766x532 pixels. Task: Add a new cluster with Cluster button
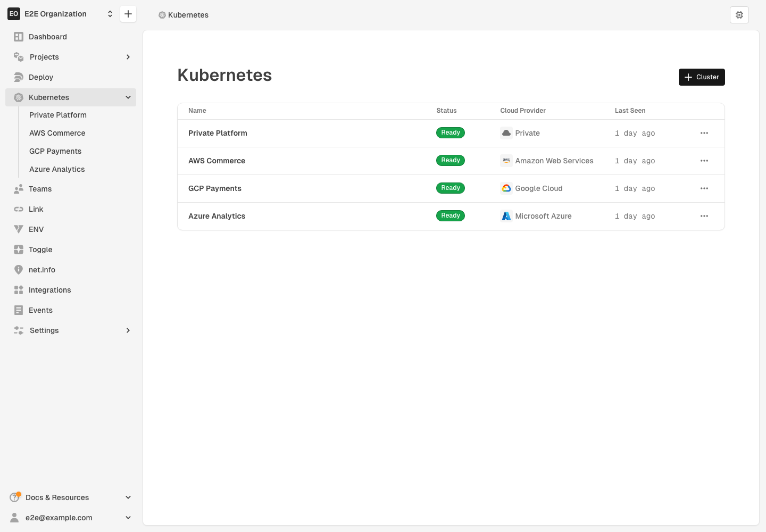702,77
